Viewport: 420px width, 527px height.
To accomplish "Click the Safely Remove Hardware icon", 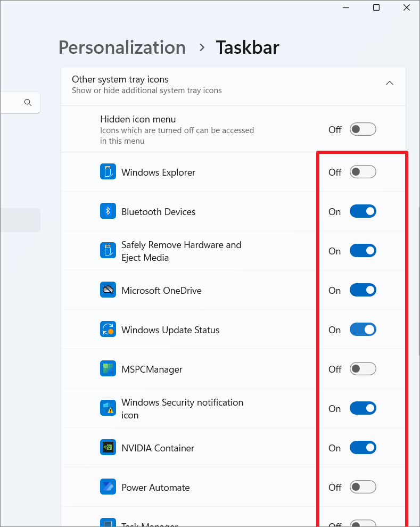I will pos(108,250).
